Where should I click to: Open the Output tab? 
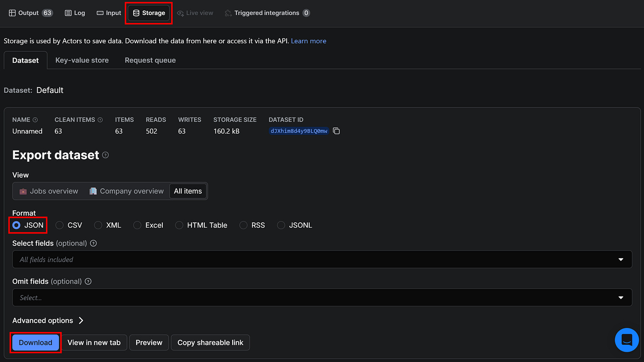click(x=31, y=13)
